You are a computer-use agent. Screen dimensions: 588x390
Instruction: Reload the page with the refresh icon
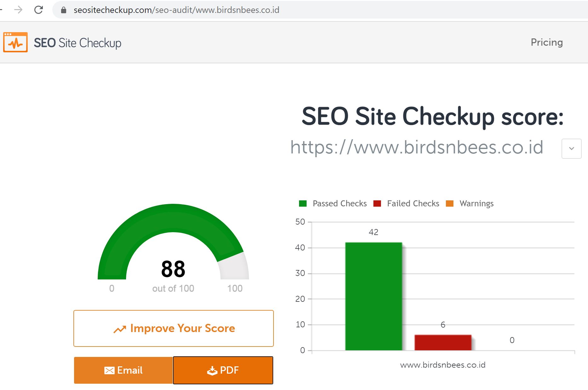pyautogui.click(x=38, y=10)
